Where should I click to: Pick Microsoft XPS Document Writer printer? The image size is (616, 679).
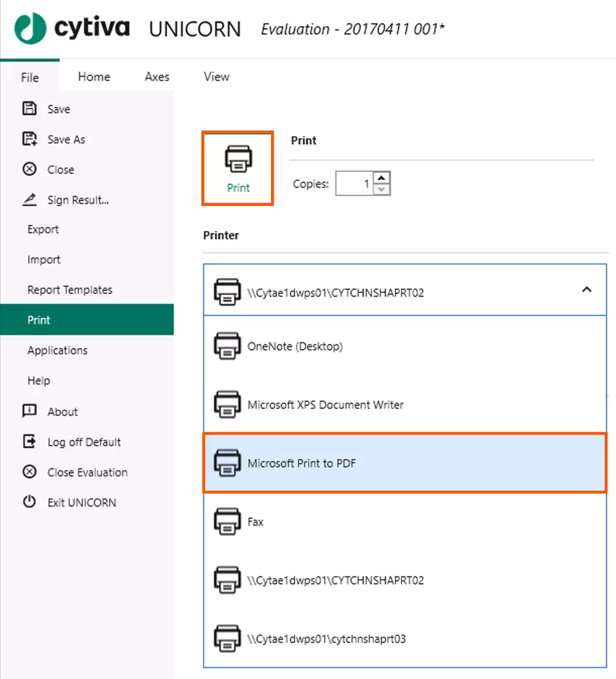point(325,405)
